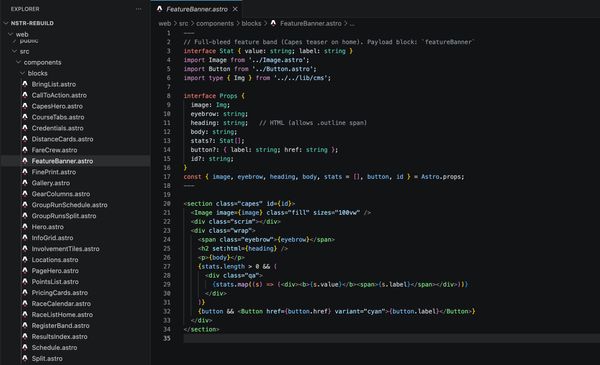Image resolution: width=600 pixels, height=365 pixels.
Task: Click the Astro icon beside FareCrew.astro
Action: 25,150
